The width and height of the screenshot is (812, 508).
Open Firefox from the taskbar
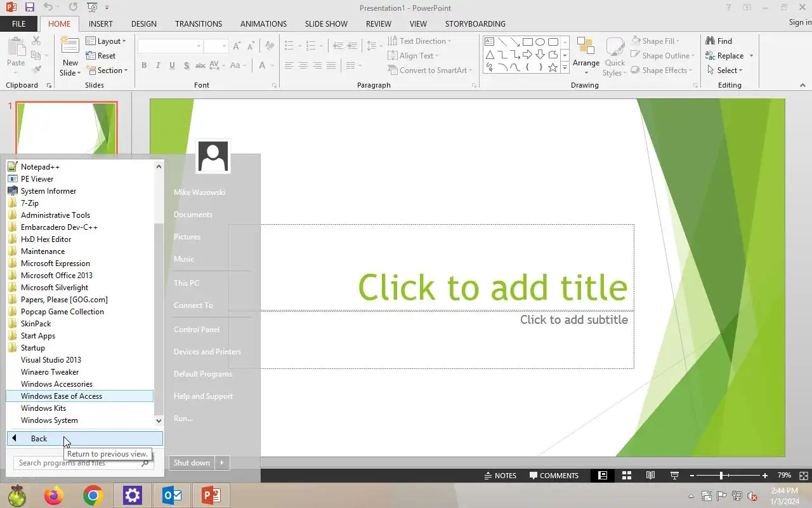54,495
